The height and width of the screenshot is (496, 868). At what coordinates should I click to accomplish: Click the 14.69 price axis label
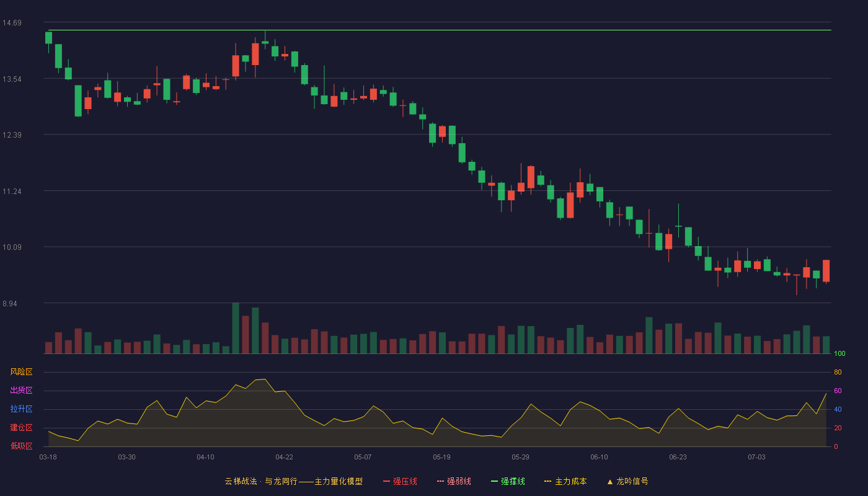tap(12, 23)
